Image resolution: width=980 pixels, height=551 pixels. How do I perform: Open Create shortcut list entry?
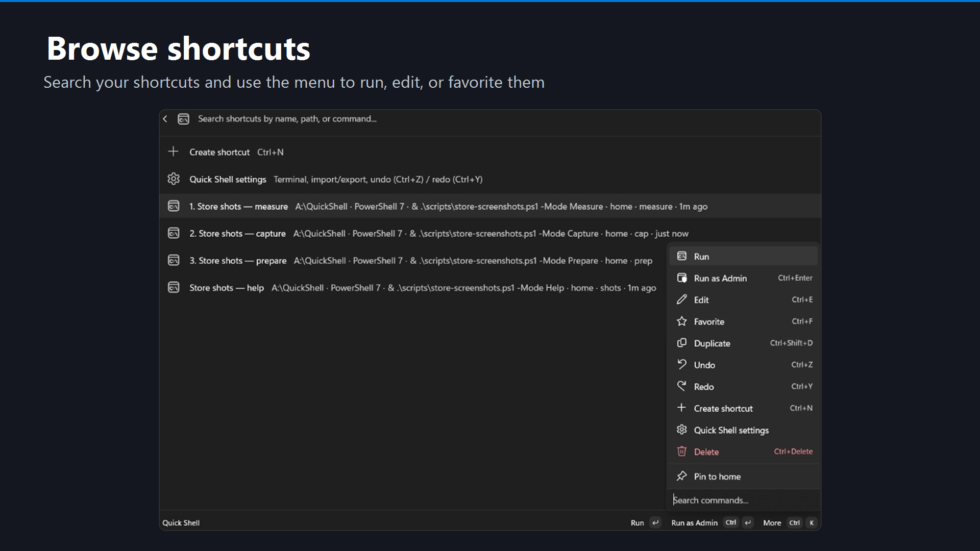point(490,152)
